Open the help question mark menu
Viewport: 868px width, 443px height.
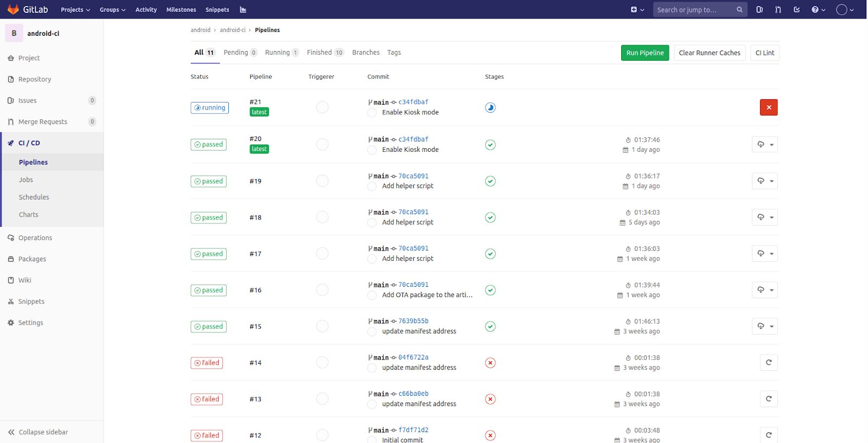[x=818, y=10]
